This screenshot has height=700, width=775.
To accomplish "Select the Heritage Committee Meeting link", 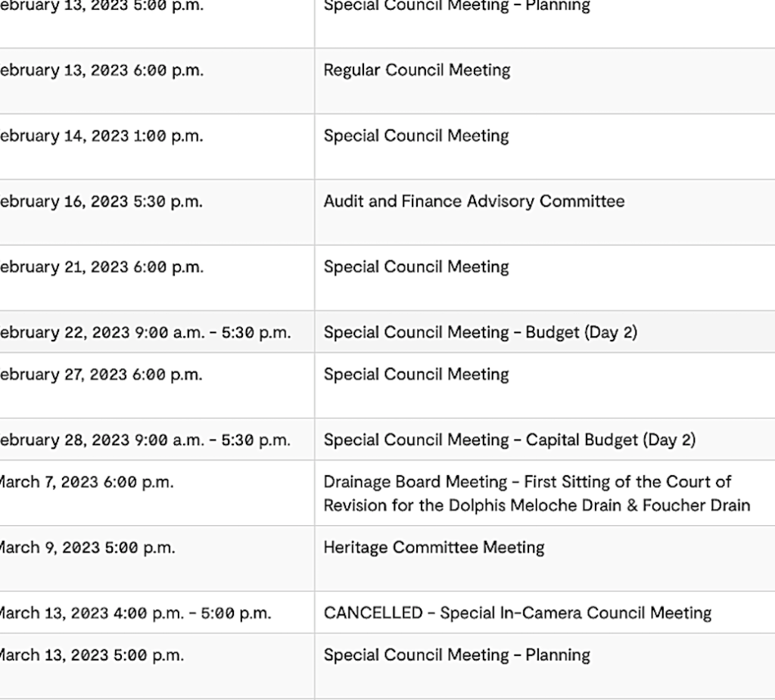I will tap(434, 547).
